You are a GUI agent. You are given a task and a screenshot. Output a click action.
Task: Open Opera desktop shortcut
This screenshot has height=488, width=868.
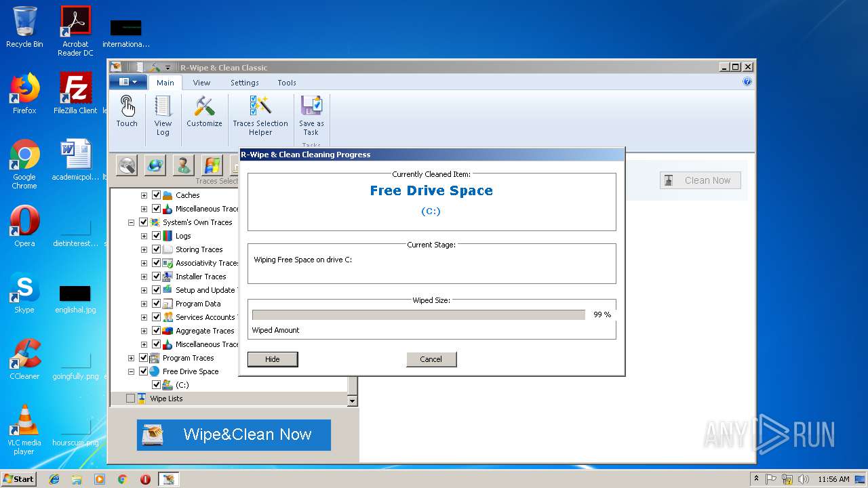pos(24,226)
